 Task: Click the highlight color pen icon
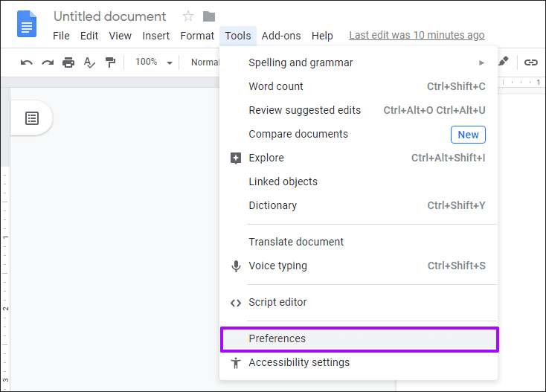point(504,62)
